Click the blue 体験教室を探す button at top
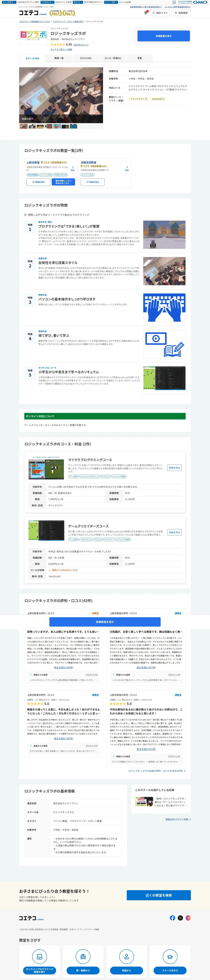The height and width of the screenshot is (980, 210). pyautogui.click(x=164, y=36)
